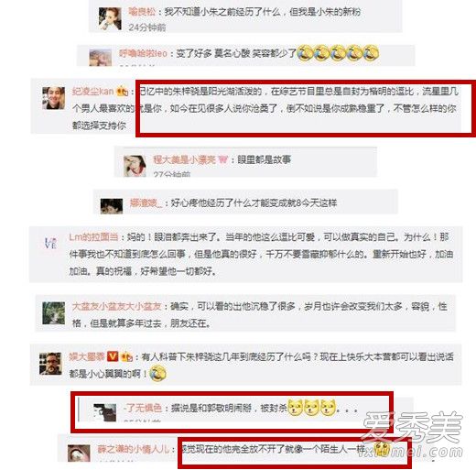Click avatar of man with glasses and beard
476x470 pixels.
point(50,364)
